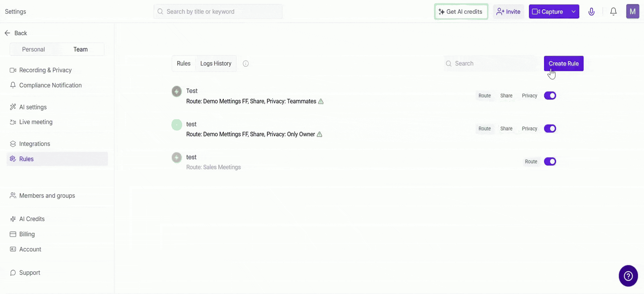The width and height of the screenshot is (644, 294).
Task: Open the rule titled Test
Action: click(x=192, y=91)
